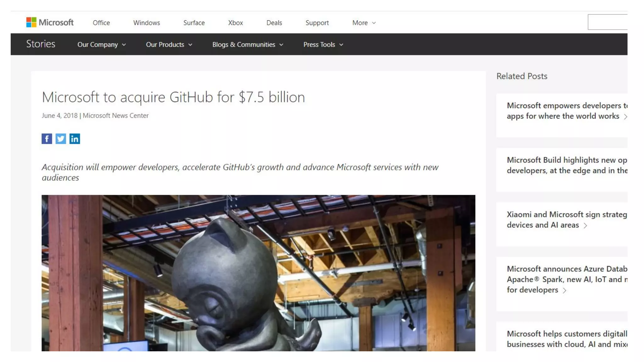
Task: Click the Stories heading link
Action: coord(41,44)
